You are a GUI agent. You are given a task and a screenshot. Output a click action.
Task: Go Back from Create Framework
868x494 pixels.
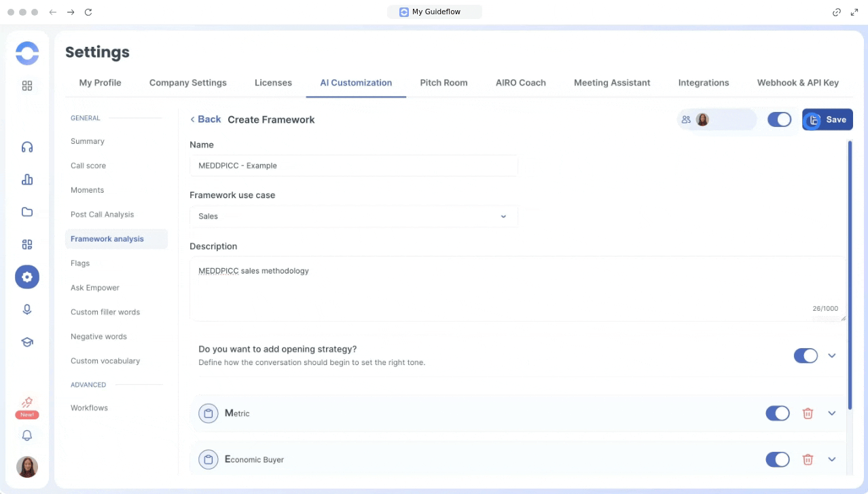pyautogui.click(x=205, y=119)
